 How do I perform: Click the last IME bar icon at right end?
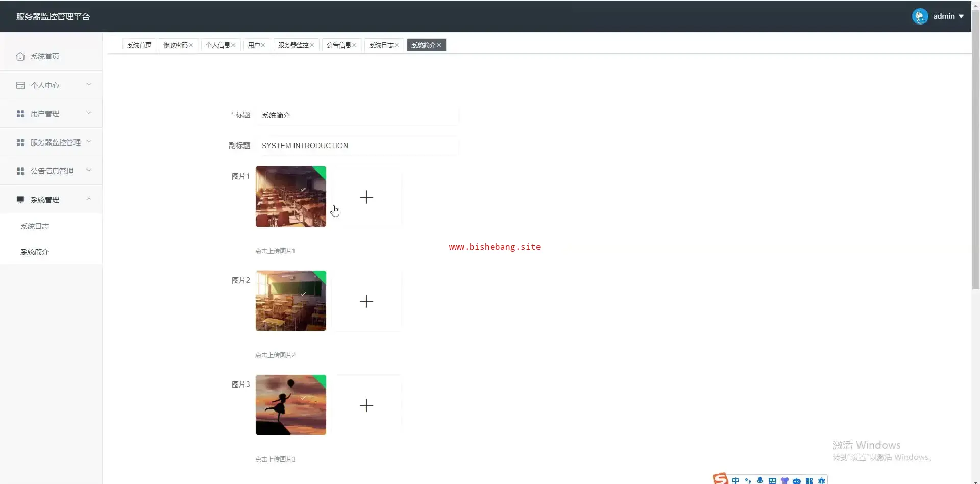[821, 480]
